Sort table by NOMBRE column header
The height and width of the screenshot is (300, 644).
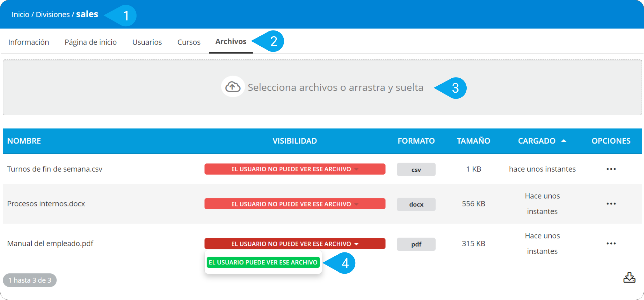[x=24, y=141]
